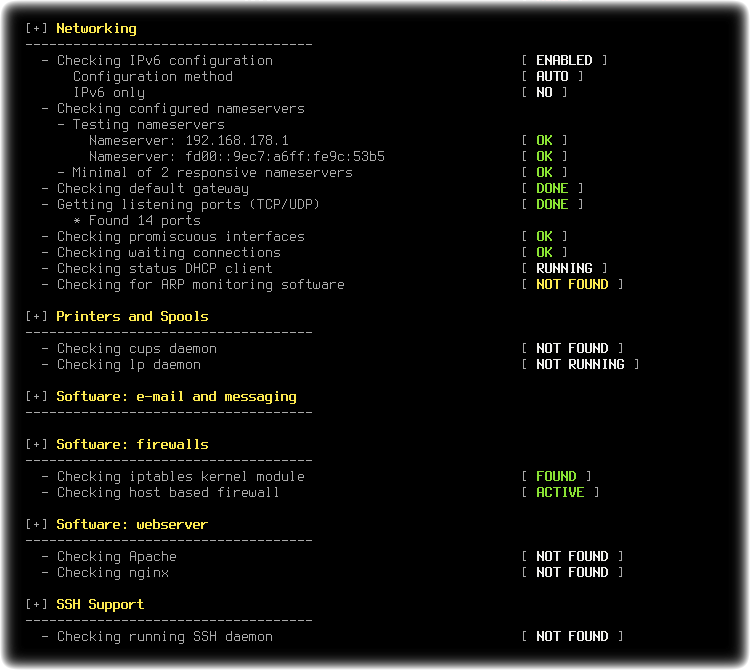This screenshot has height=670, width=750.
Task: Click 'Checking promiscuous interfaces' line
Action: tap(181, 237)
